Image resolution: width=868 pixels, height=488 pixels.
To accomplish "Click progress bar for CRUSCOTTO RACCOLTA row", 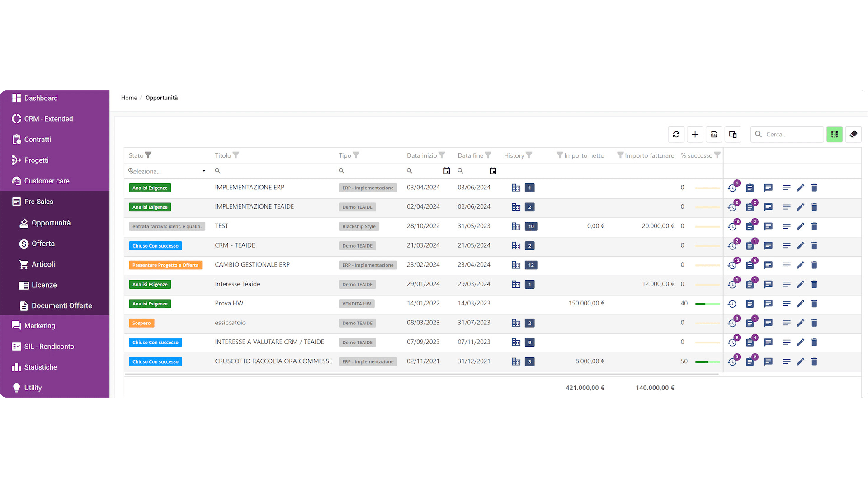I will (708, 362).
